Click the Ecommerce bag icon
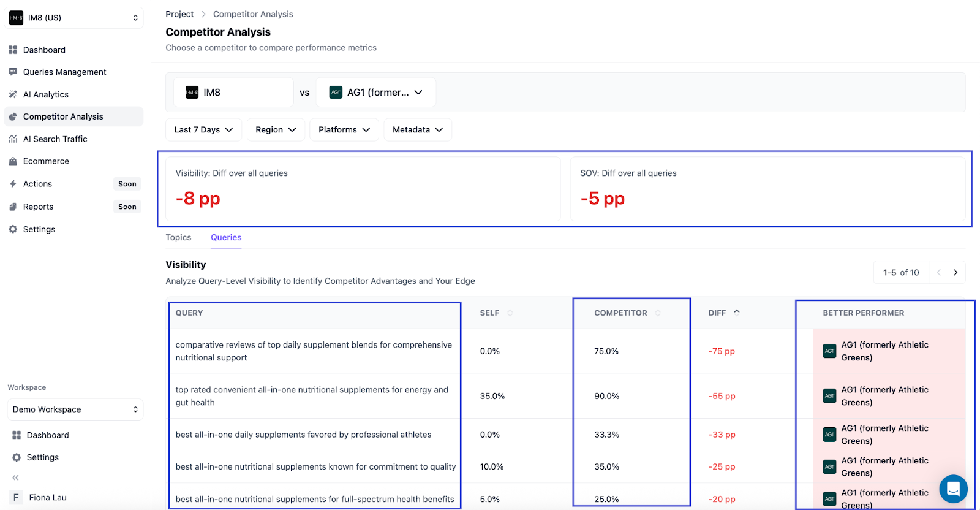 click(13, 161)
